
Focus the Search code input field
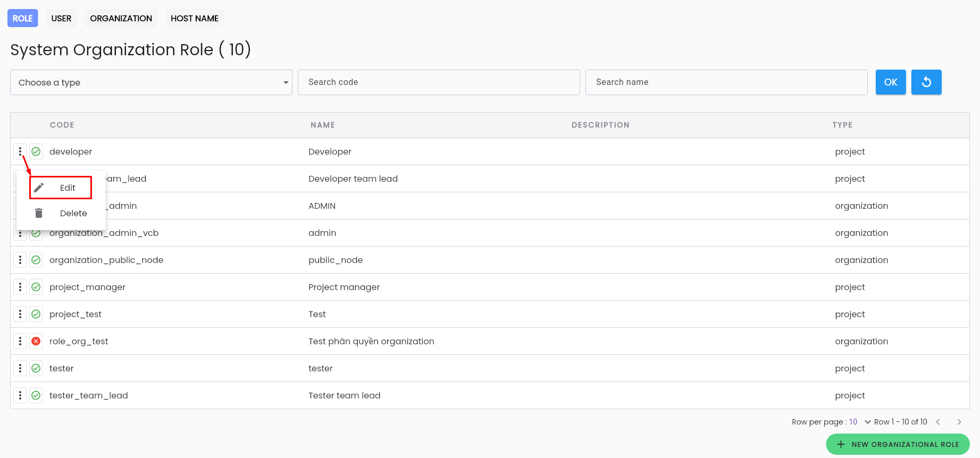click(x=439, y=82)
